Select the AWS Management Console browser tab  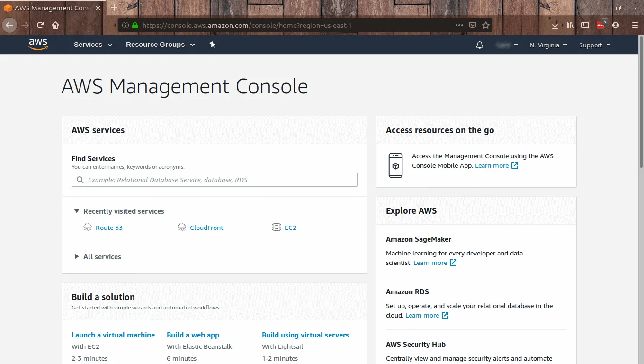click(52, 8)
